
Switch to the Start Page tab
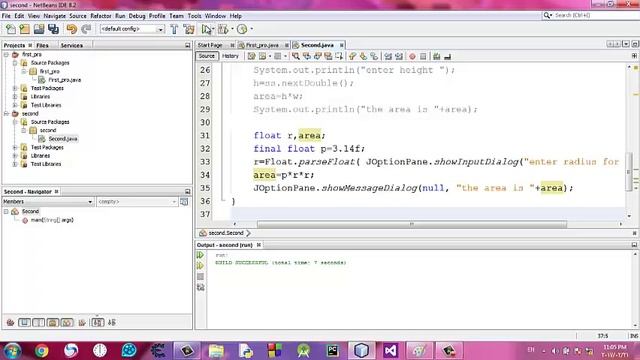coord(210,45)
